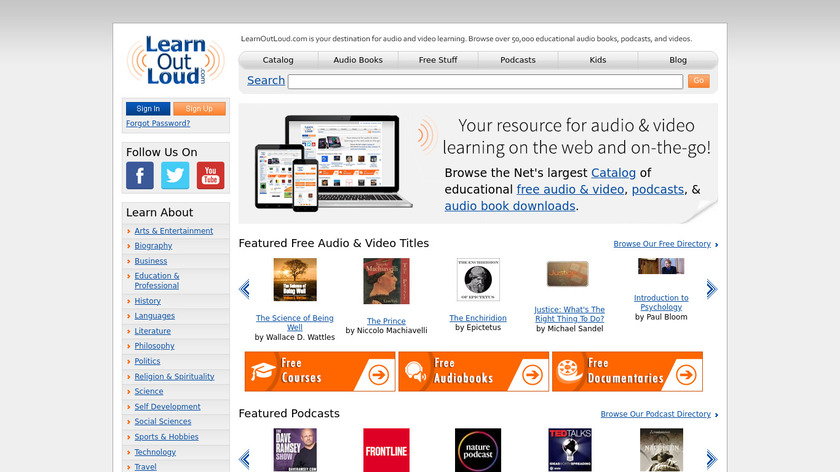Open the Forgot Password link
Viewport: 840px width, 472px height.
[158, 123]
